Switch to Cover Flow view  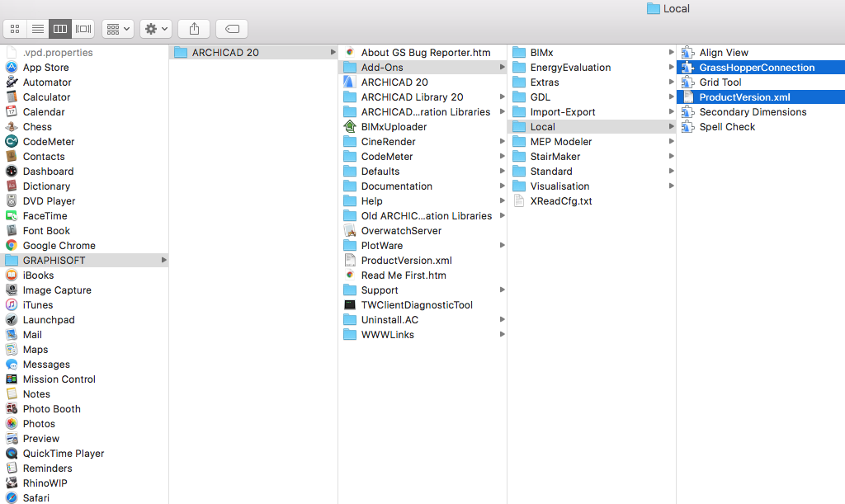(83, 29)
